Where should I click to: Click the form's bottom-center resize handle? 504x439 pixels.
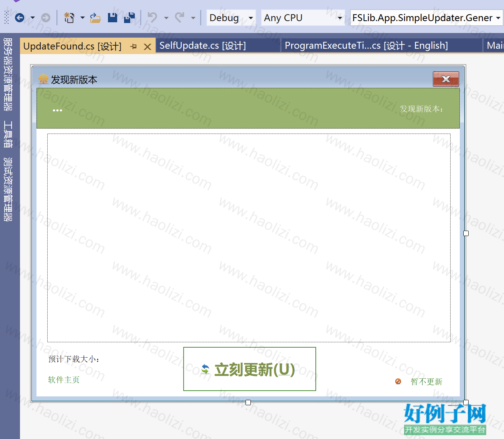(248, 403)
